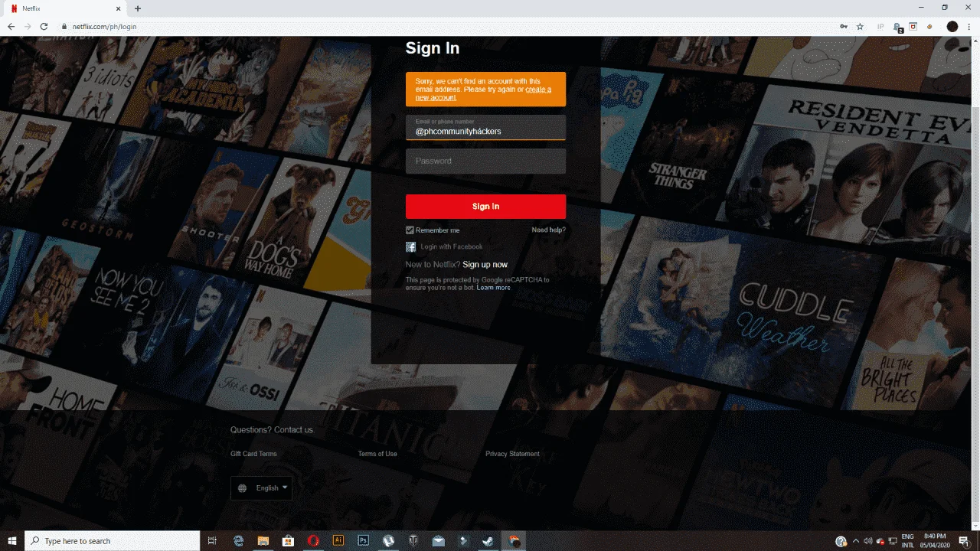Uncheck the Remember me checkbox
The width and height of the screenshot is (980, 551).
coord(410,230)
